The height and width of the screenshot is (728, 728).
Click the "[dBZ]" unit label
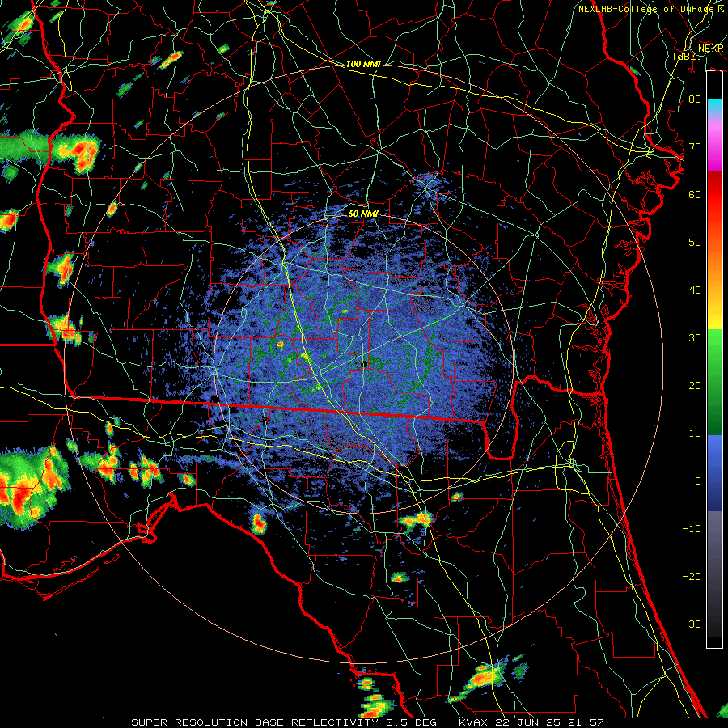(x=687, y=56)
